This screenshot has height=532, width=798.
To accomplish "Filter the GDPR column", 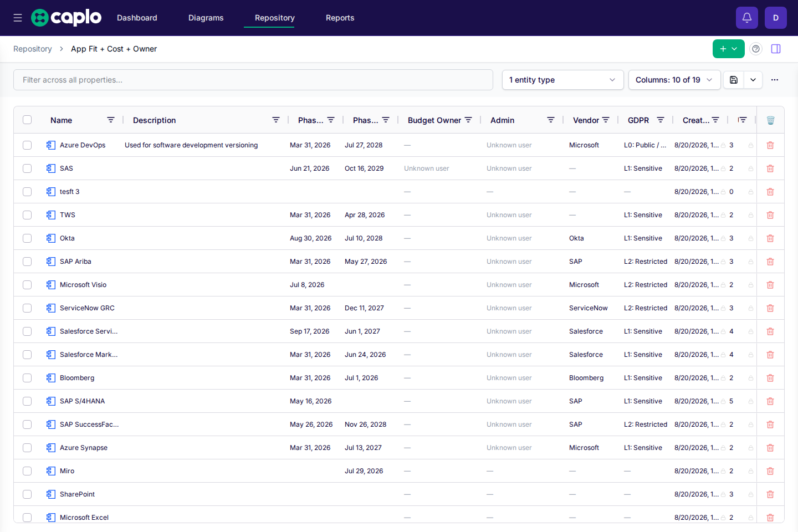I will click(661, 120).
